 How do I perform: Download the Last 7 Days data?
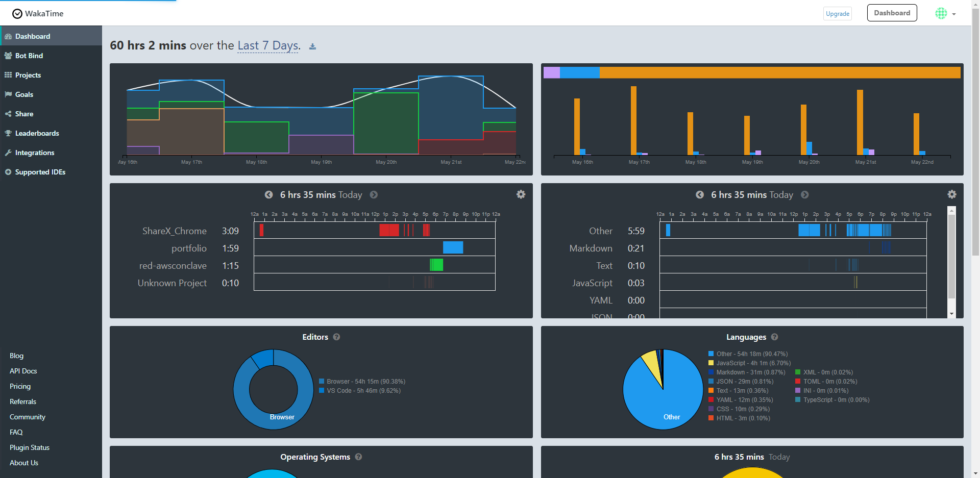(x=312, y=46)
